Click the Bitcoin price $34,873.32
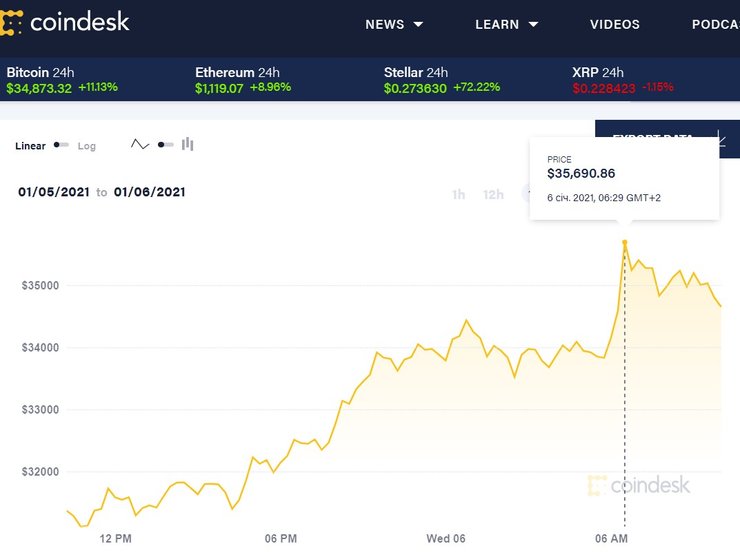This screenshot has width=740, height=552. pos(39,88)
